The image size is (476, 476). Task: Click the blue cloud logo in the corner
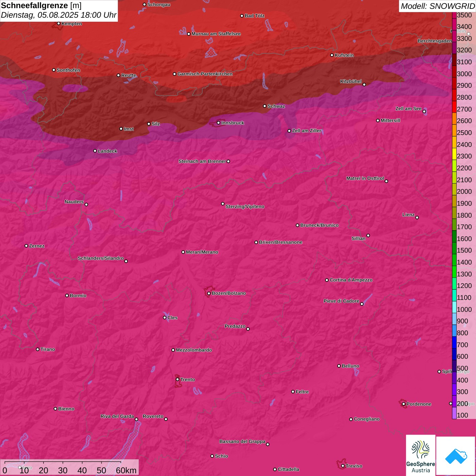point(456,456)
